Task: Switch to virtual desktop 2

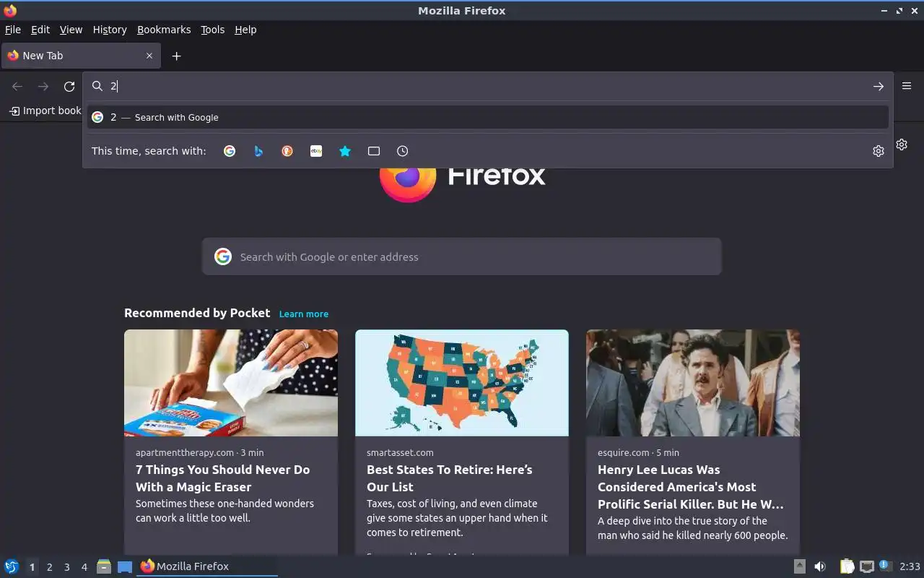Action: tap(49, 567)
